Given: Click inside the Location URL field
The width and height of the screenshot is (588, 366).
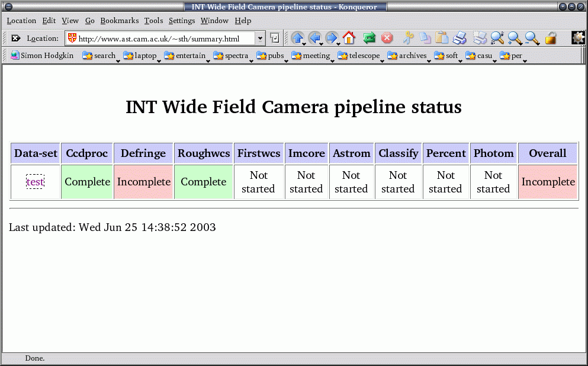Looking at the screenshot, I should coord(163,38).
